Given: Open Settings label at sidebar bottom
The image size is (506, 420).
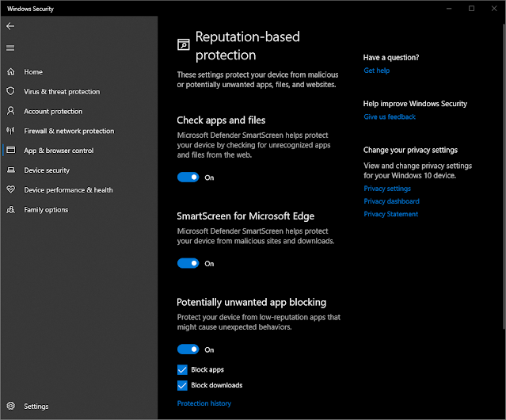Looking at the screenshot, I should (x=36, y=407).
